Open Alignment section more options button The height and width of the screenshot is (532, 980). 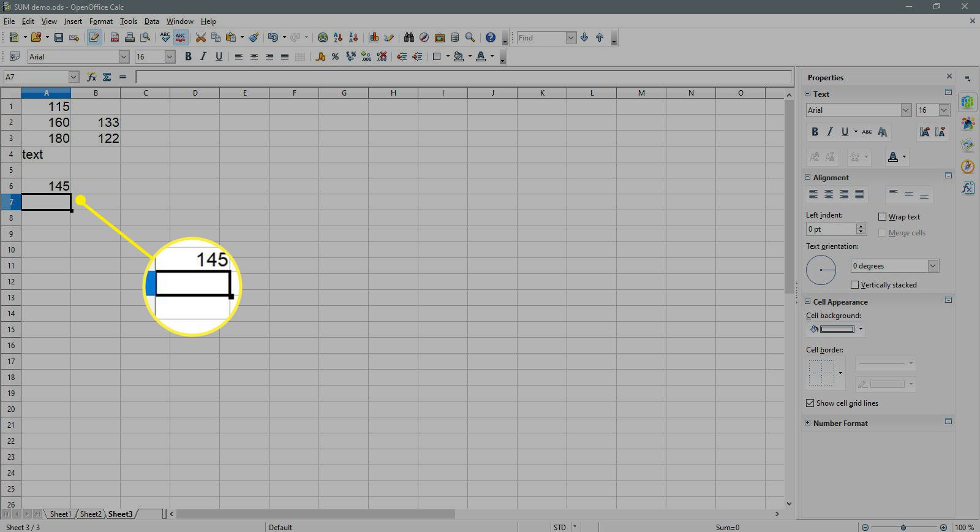pos(948,176)
